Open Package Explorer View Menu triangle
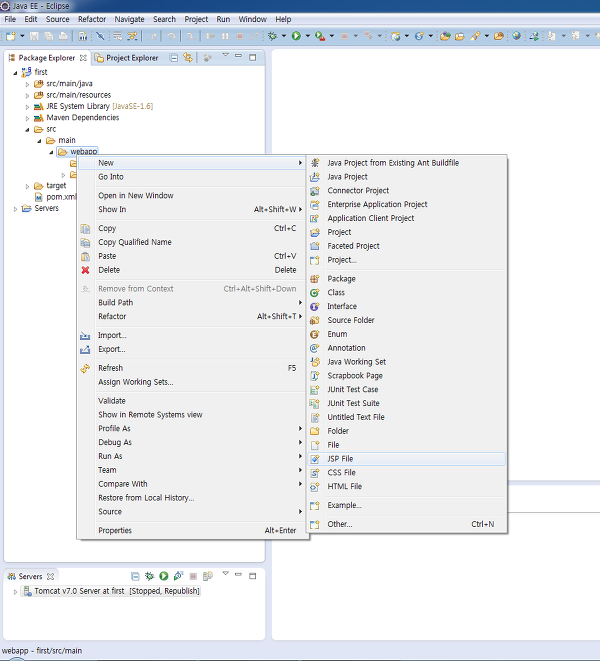 click(x=226, y=55)
